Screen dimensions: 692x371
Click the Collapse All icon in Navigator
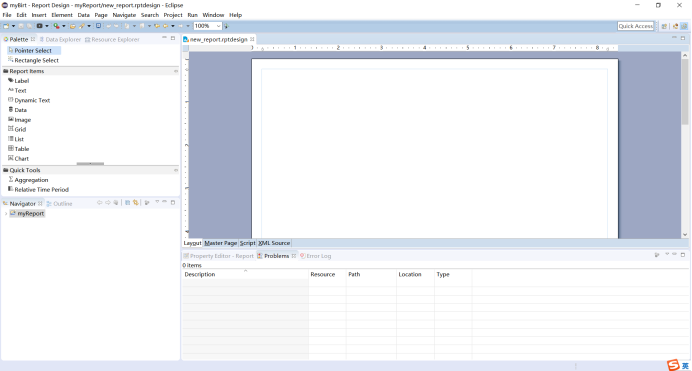click(x=128, y=203)
